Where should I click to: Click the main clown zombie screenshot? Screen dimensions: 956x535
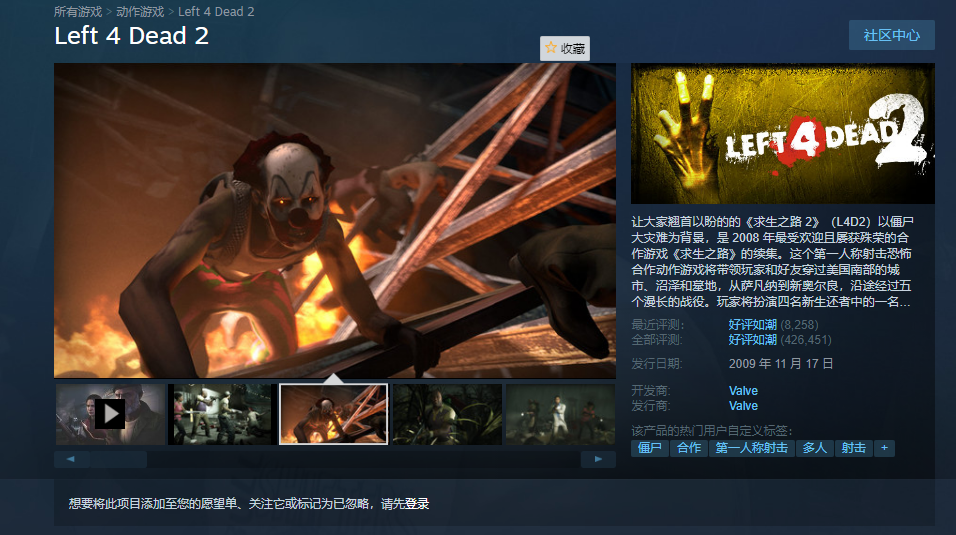coord(335,221)
